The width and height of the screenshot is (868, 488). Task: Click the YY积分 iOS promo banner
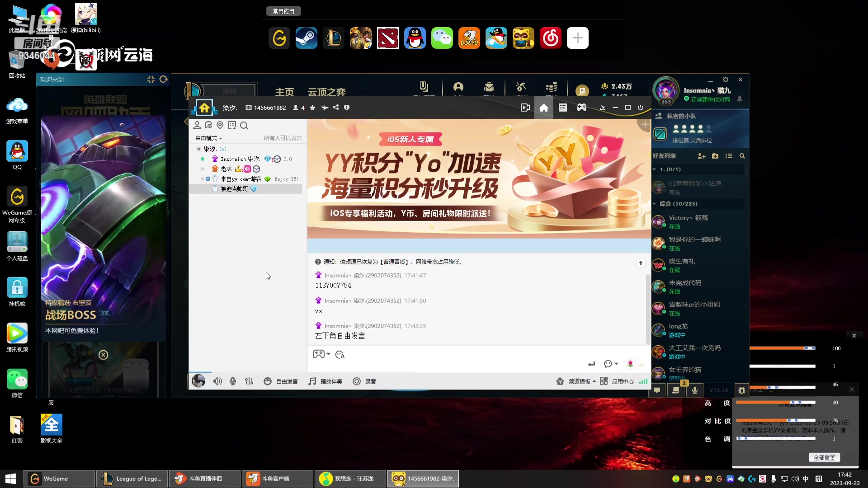(x=479, y=178)
